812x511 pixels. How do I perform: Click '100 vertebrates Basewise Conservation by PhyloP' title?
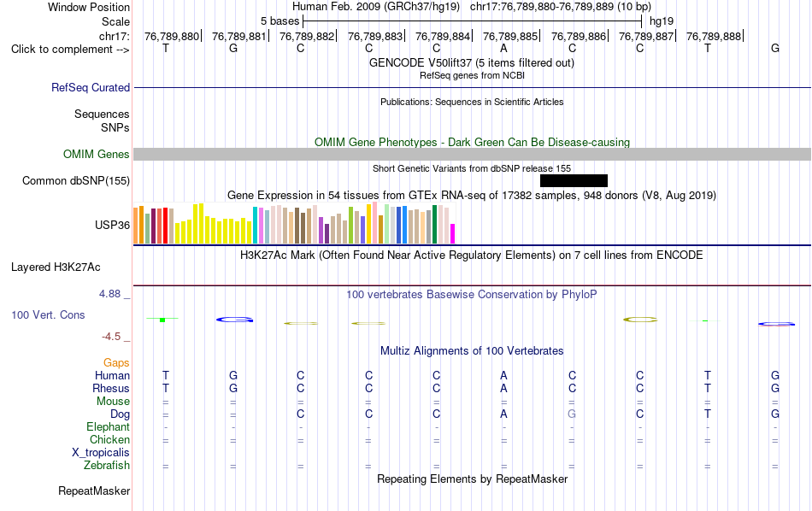point(472,295)
